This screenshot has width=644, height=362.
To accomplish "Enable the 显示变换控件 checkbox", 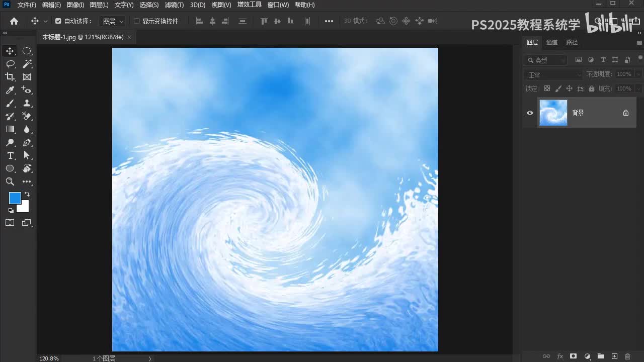I will pyautogui.click(x=136, y=21).
